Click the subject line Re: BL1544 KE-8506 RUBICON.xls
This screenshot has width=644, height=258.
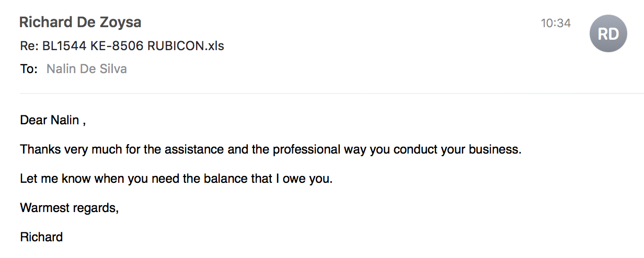pos(122,46)
